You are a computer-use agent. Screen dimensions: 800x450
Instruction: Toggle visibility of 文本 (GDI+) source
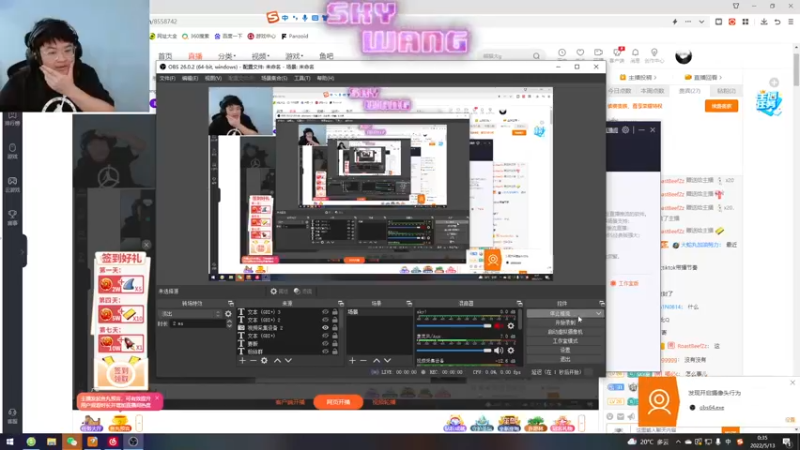(325, 336)
